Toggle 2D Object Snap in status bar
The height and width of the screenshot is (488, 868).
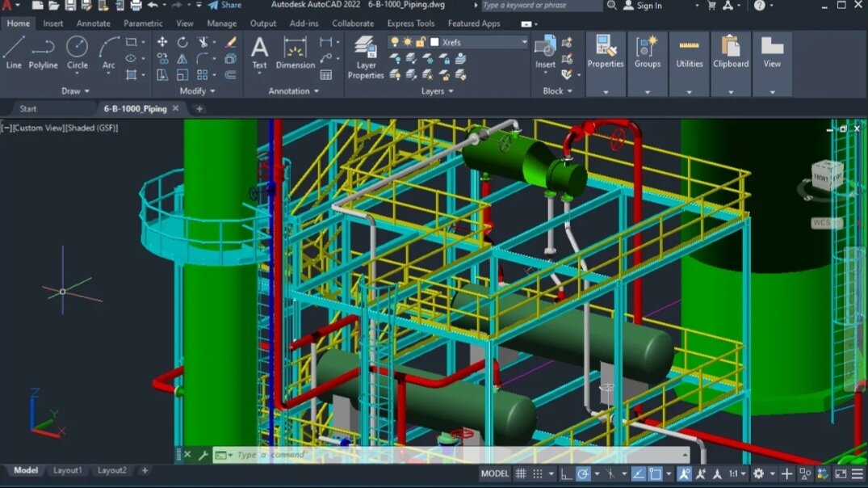click(x=656, y=473)
